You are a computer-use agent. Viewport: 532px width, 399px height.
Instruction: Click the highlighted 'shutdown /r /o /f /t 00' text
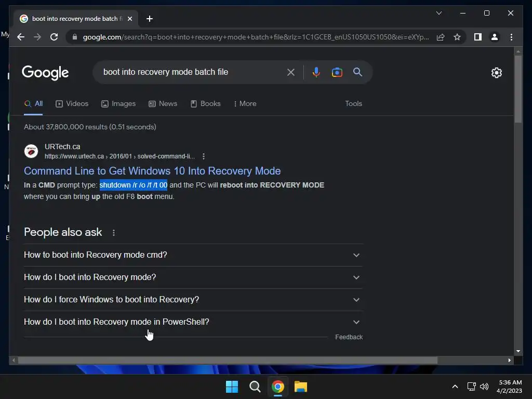click(134, 185)
